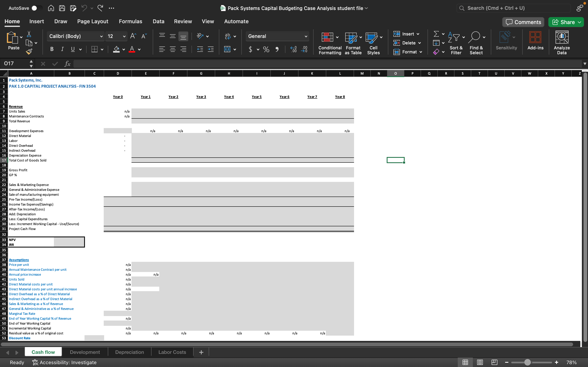
Task: Toggle Underline formatting
Action: coord(73,49)
